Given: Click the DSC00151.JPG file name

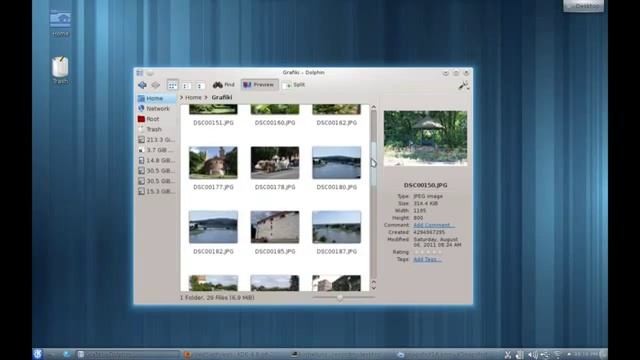Looking at the screenshot, I should (213, 122).
